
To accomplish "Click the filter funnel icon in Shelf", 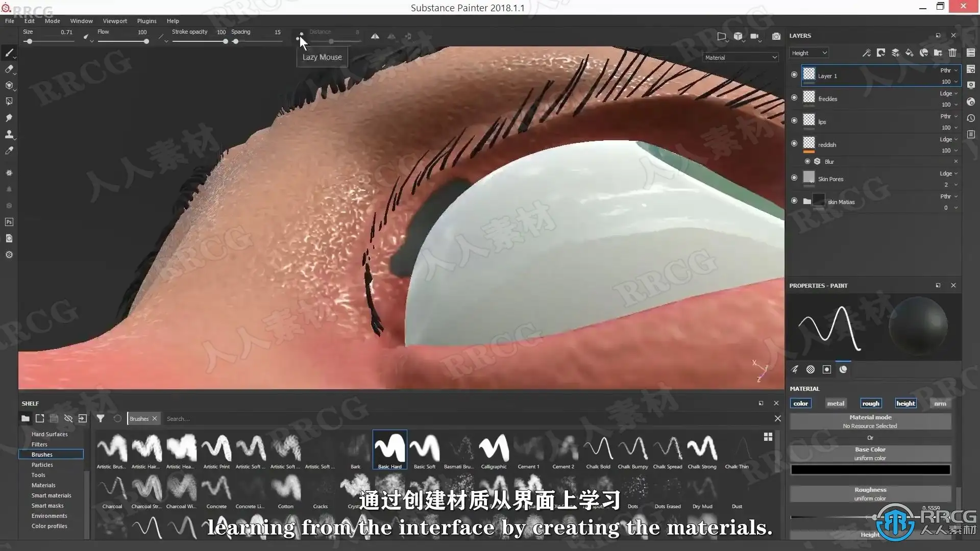I will point(101,418).
